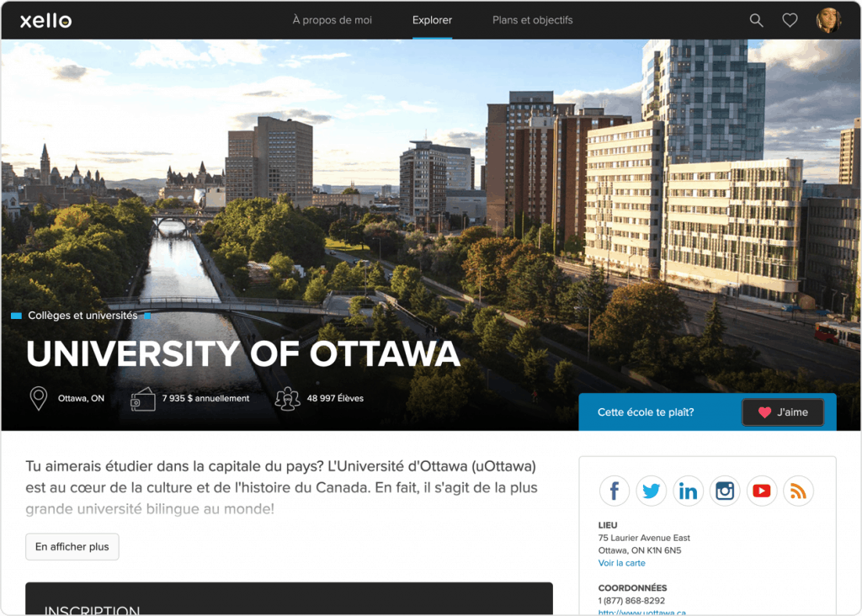Open the University of Ottawa Facebook page
Image resolution: width=862 pixels, height=616 pixels.
614,491
